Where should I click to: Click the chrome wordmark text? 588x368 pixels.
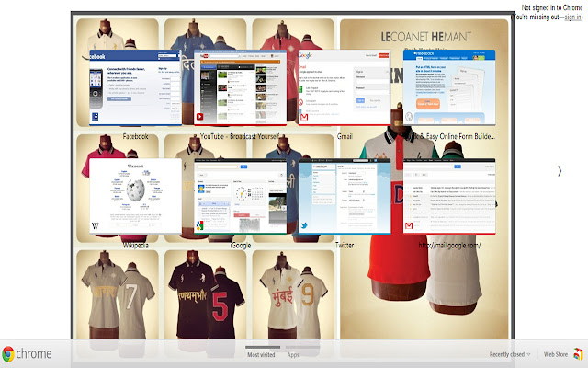coord(34,353)
